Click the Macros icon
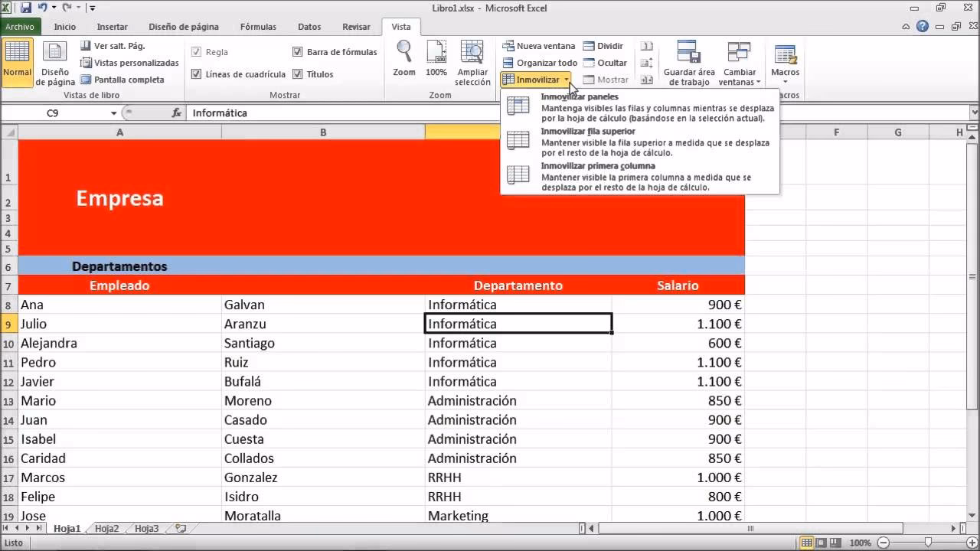 click(785, 55)
